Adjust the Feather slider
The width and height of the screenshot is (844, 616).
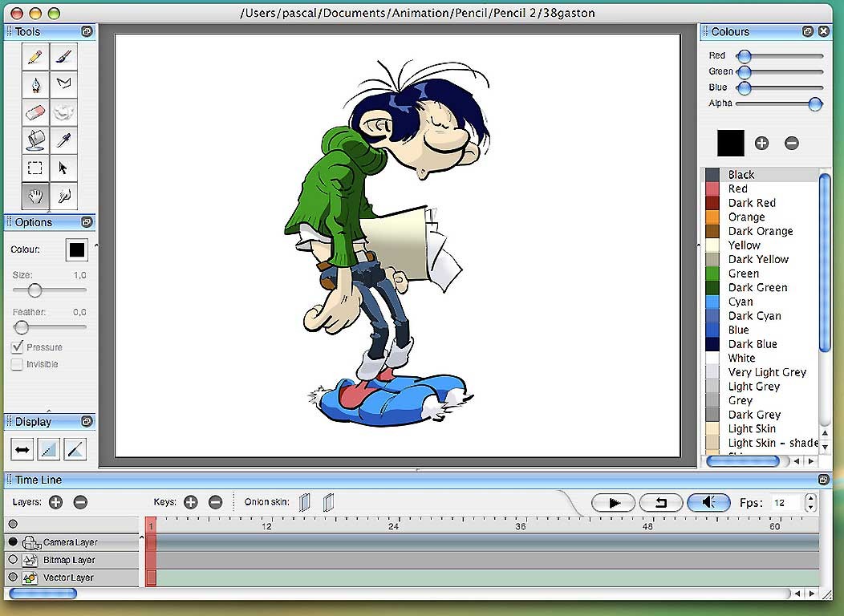(50, 326)
